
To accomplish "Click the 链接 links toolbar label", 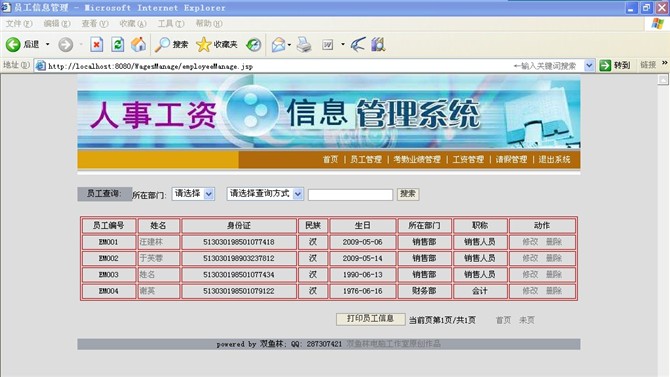I will (x=648, y=65).
